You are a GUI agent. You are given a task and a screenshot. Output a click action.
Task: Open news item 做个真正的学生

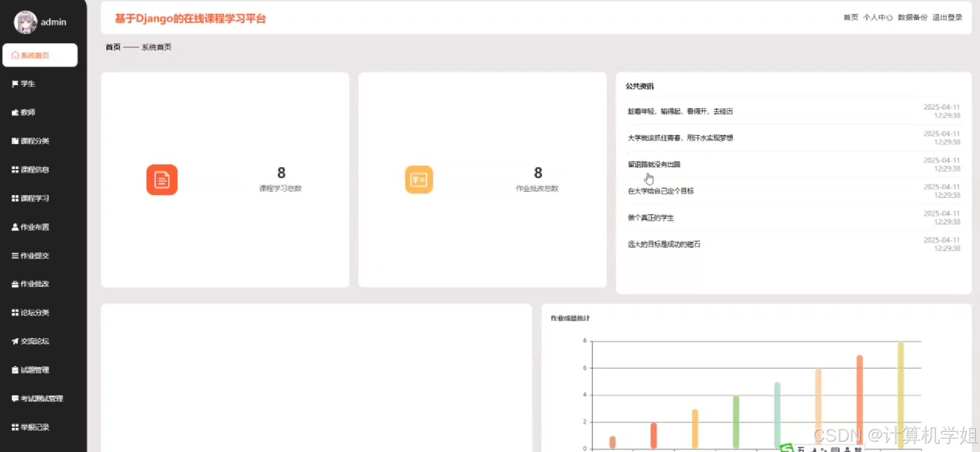pos(651,218)
